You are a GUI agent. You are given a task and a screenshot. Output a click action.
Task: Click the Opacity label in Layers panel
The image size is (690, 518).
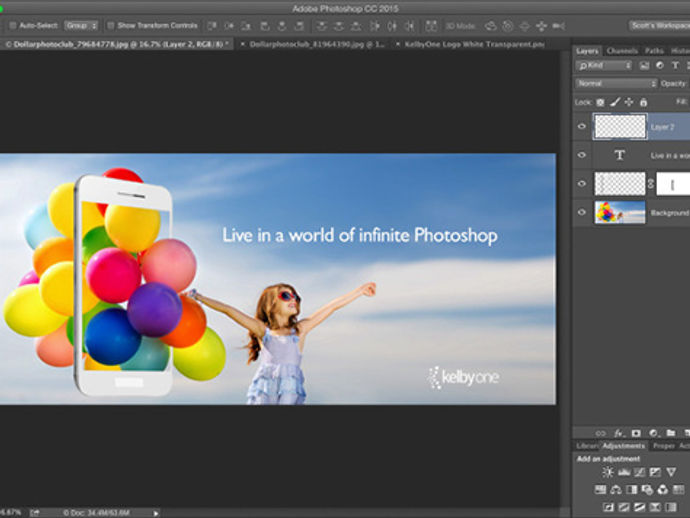[673, 83]
